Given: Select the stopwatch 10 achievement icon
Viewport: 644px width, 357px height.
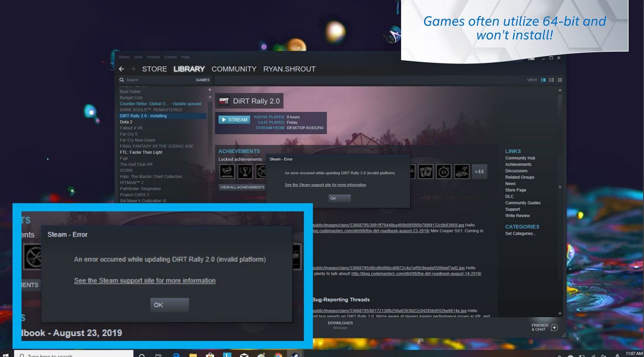Looking at the screenshot, I should [x=444, y=171].
